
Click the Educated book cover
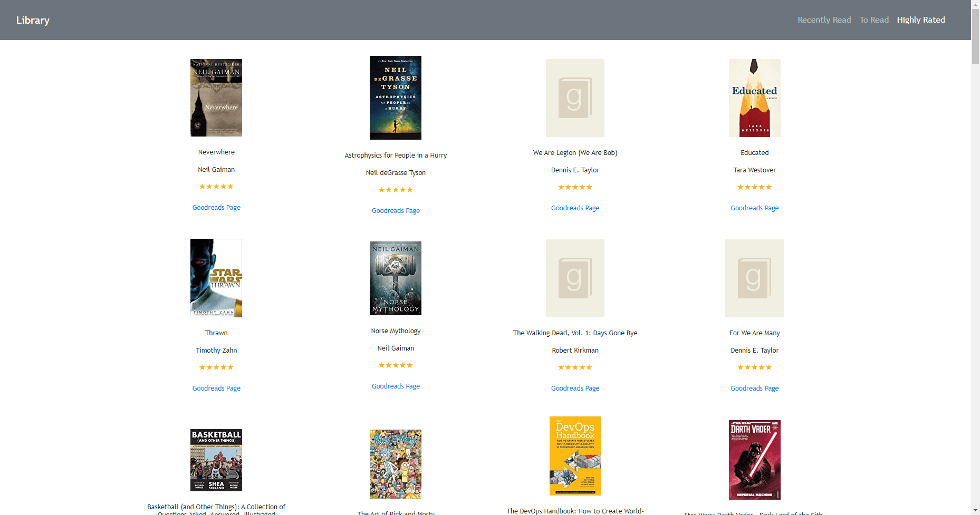pos(755,98)
